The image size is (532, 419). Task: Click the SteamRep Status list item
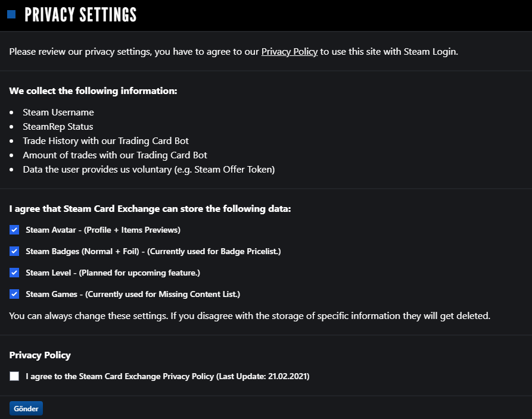coord(58,126)
